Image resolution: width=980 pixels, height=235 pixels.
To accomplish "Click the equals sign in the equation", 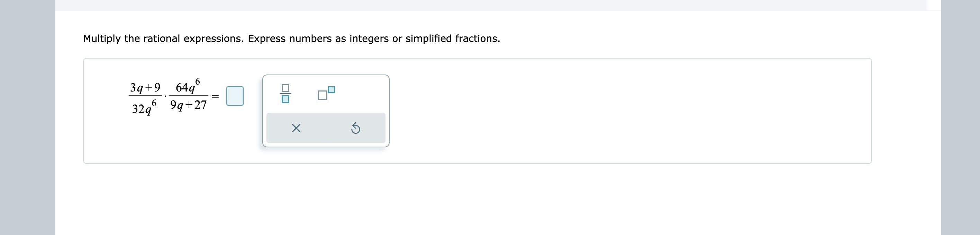I will tap(215, 96).
